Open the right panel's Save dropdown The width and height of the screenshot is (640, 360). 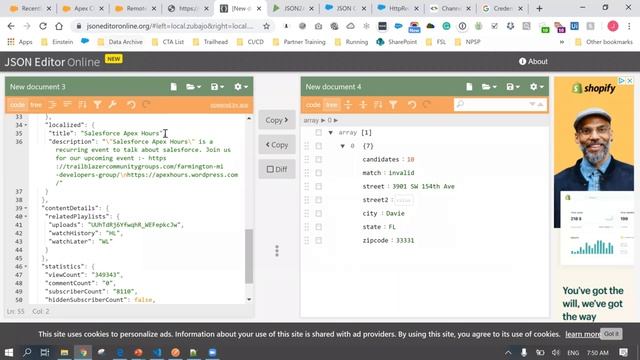pyautogui.click(x=513, y=87)
